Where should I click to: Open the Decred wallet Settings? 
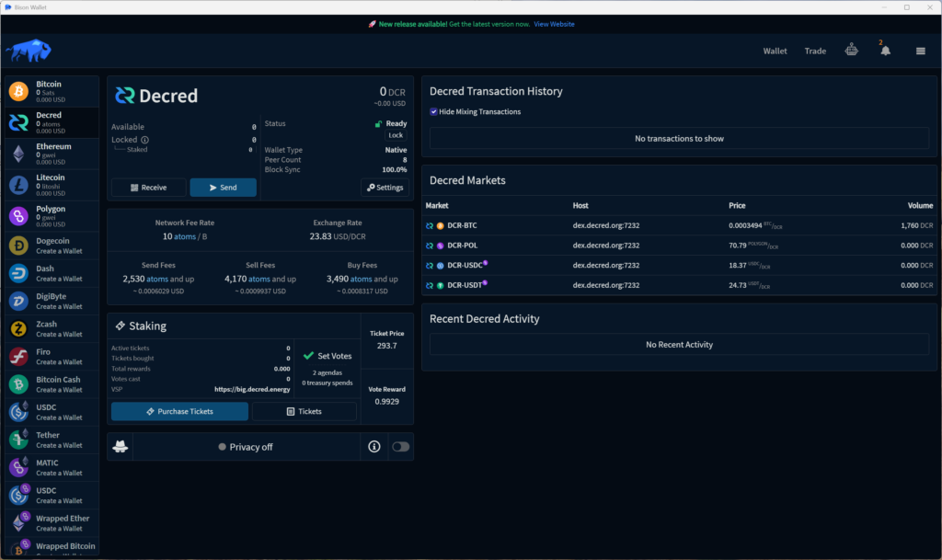(x=385, y=188)
